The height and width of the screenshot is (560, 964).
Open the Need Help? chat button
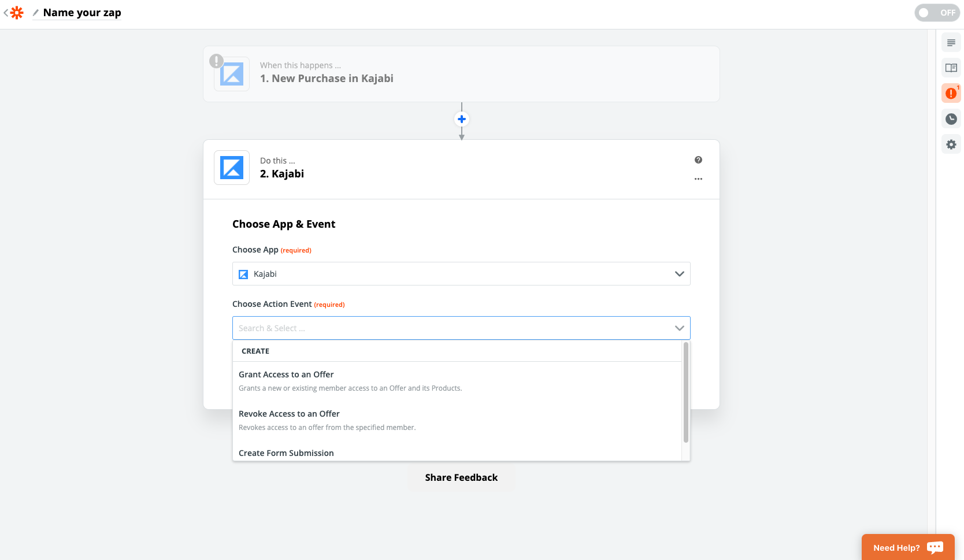click(x=908, y=547)
